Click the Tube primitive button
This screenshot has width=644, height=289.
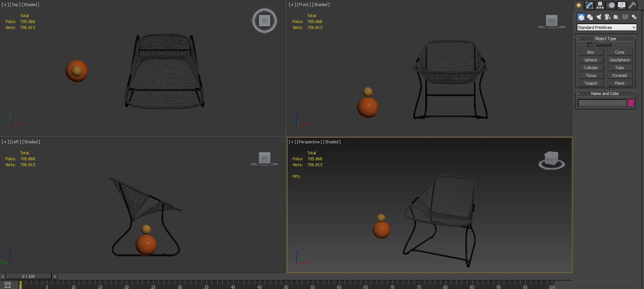point(620,68)
